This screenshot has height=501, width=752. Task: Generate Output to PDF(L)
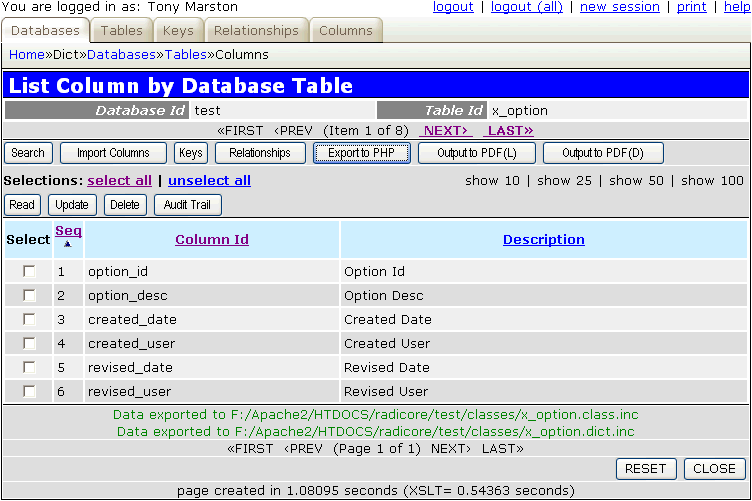coord(477,153)
